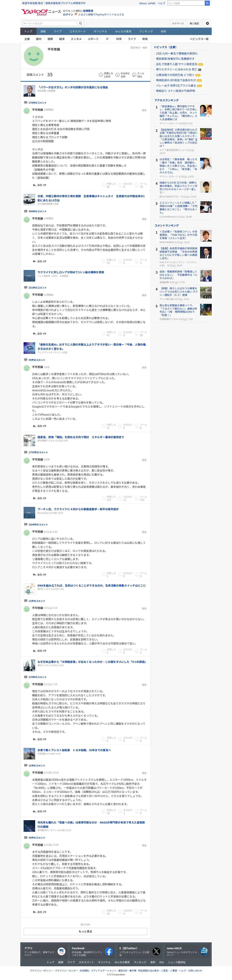
Task: Click the Nissan article car thumbnail
Action: (29, 199)
